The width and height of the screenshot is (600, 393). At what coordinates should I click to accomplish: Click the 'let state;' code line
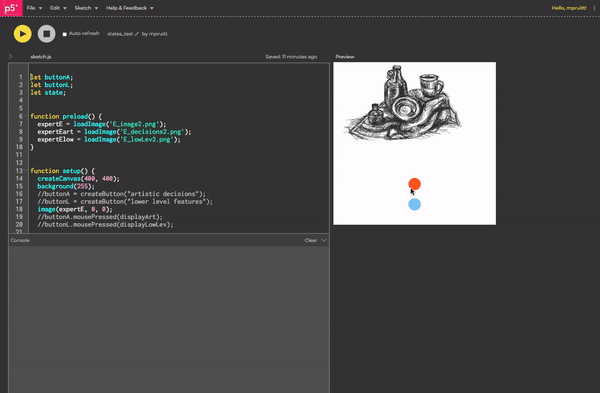(48, 93)
